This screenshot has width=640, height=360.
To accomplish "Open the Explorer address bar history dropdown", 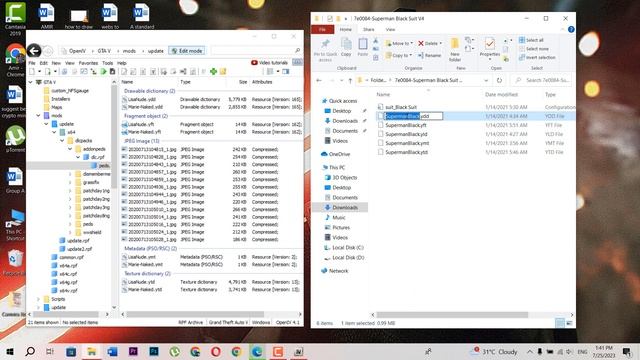I will (486, 80).
